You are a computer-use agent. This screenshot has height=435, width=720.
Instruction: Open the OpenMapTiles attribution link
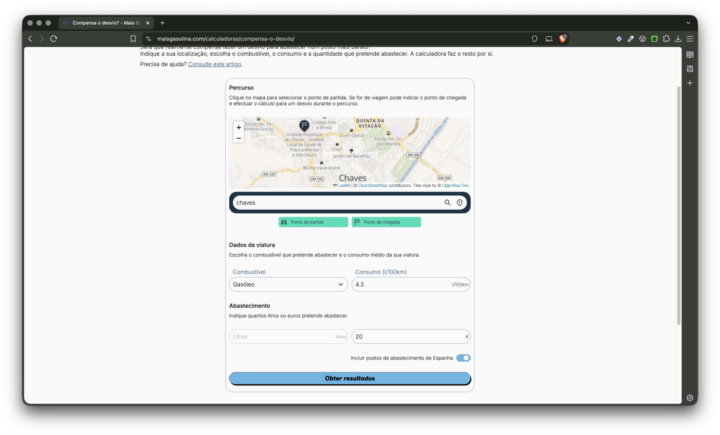point(456,186)
